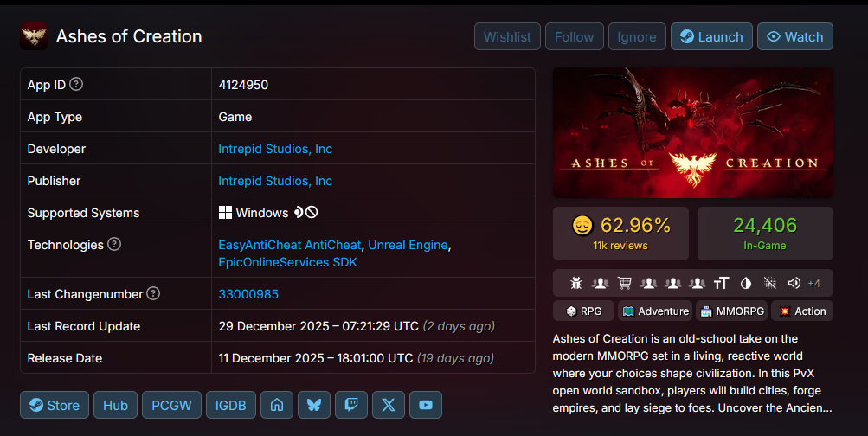Open Intrepid Studios publisher link
Viewport: 868px width, 436px height.
click(x=275, y=181)
